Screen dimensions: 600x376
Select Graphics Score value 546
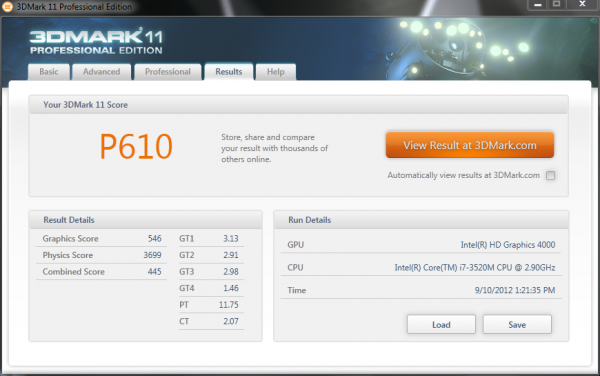(x=155, y=239)
